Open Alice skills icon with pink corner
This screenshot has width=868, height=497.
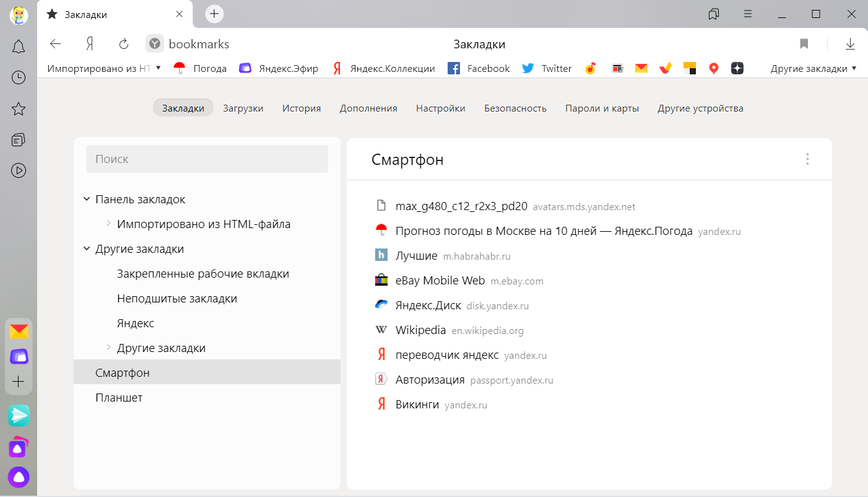19,447
